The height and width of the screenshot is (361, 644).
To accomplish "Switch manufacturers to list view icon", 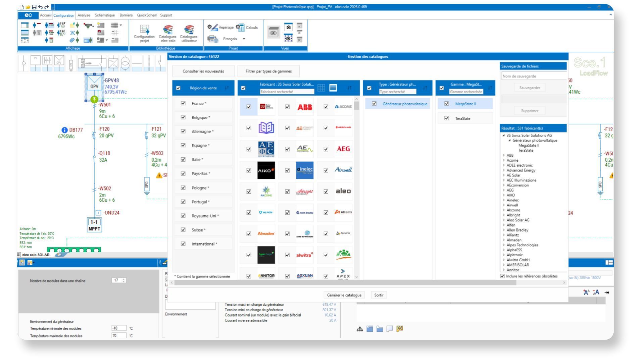I will (333, 88).
